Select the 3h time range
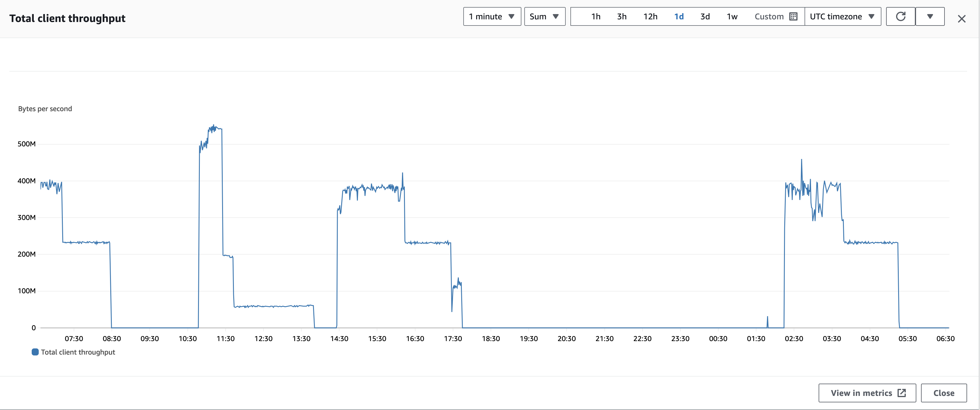 pos(622,16)
